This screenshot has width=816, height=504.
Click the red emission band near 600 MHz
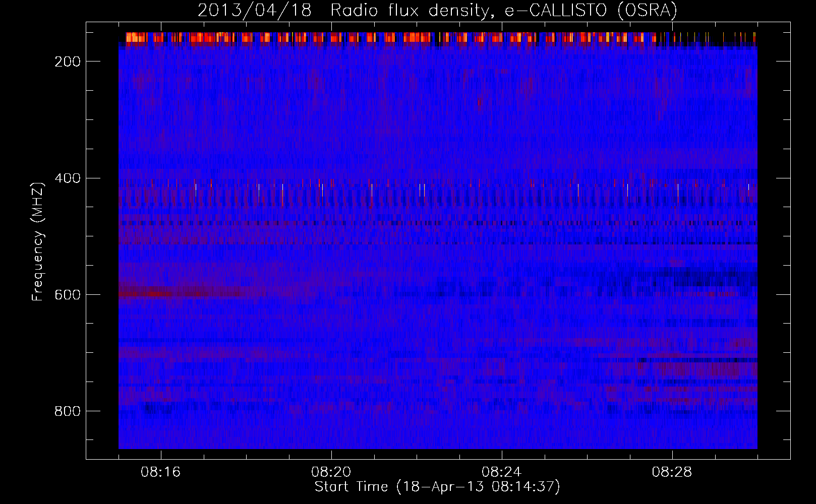pyautogui.click(x=187, y=292)
